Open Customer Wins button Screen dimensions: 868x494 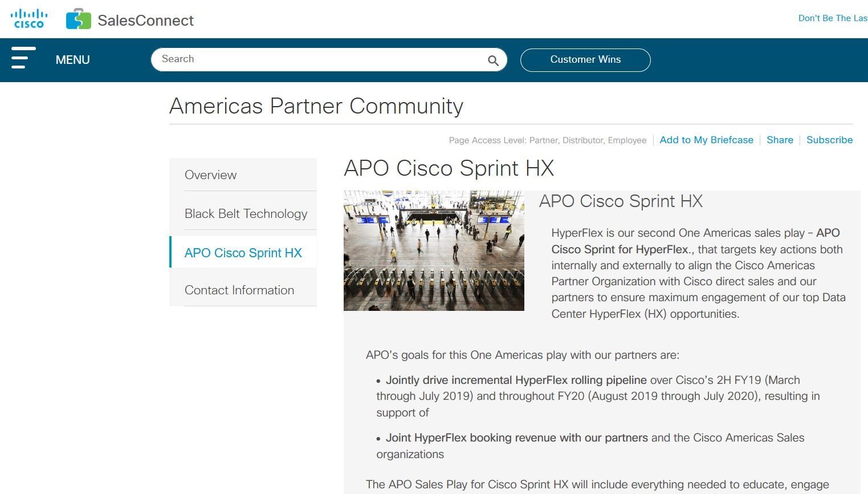[585, 60]
